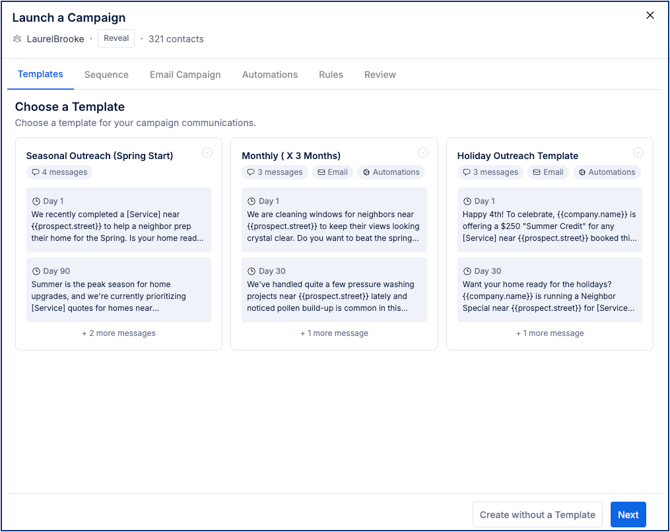670x532 pixels.
Task: Open the Automations tab
Action: click(270, 75)
